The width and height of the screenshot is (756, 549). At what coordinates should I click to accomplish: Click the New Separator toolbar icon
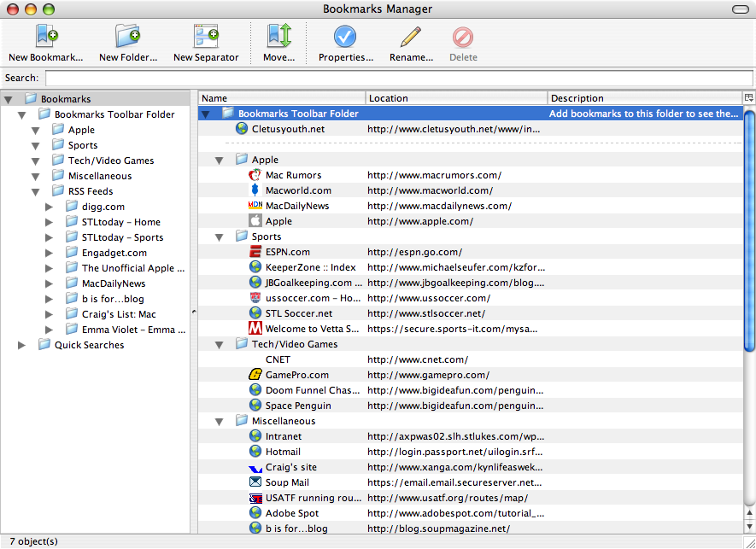point(206,36)
